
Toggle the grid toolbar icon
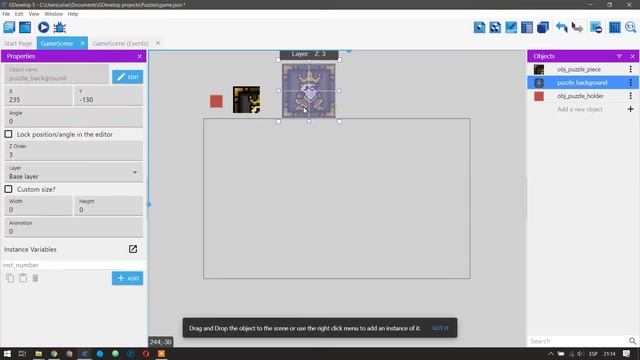tap(615, 27)
